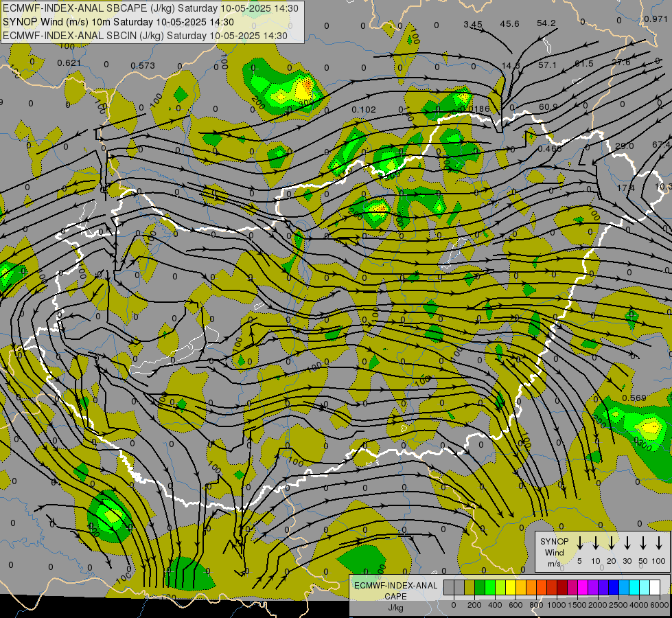The width and height of the screenshot is (672, 618).
Task: Click the 0.569 value on map
Action: point(634,398)
